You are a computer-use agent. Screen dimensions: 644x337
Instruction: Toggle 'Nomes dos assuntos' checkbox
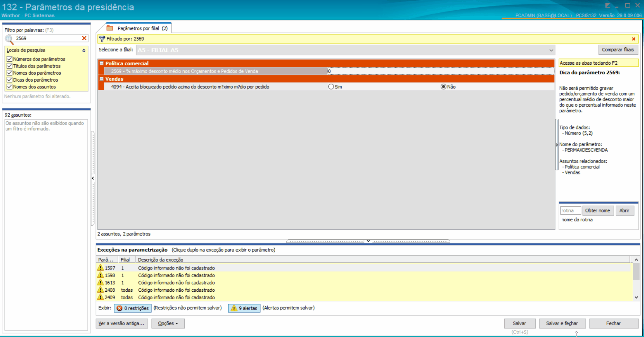10,87
